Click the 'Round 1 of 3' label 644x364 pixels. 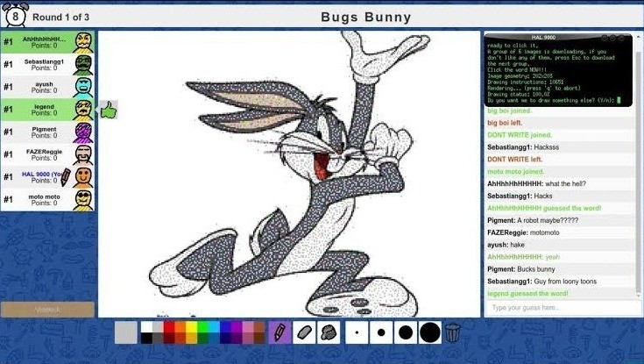pos(60,18)
